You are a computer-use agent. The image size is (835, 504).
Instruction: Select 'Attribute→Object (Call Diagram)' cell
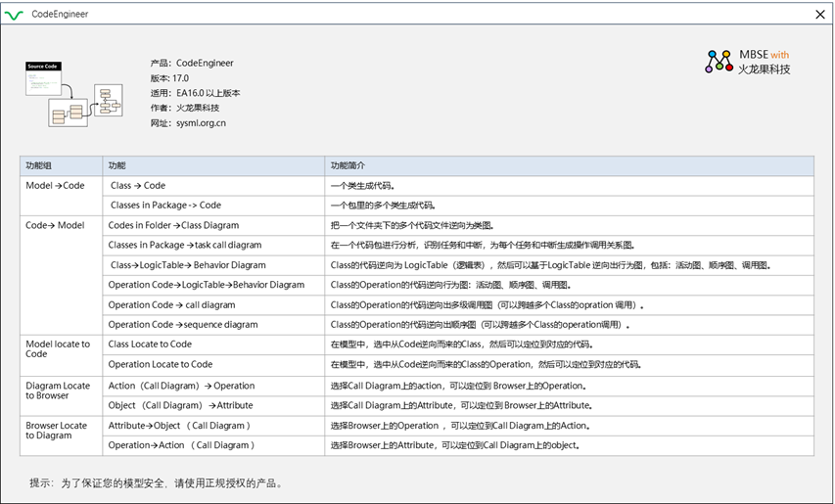[x=213, y=426]
